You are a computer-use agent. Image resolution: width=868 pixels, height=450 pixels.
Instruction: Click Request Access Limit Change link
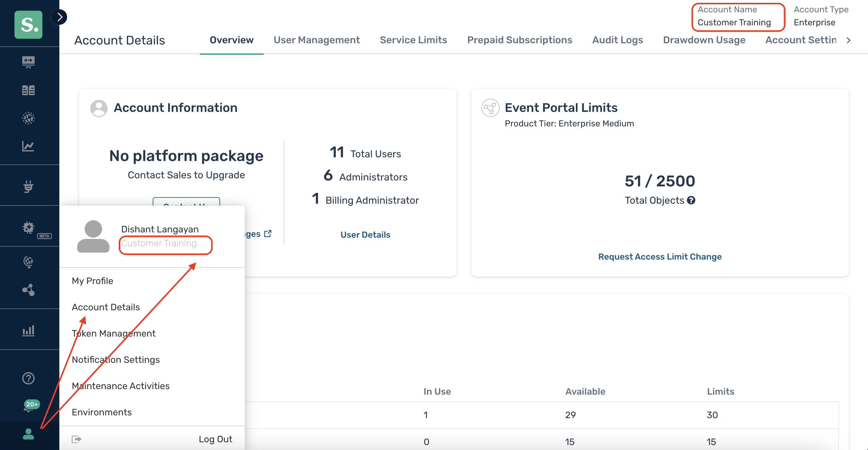659,256
